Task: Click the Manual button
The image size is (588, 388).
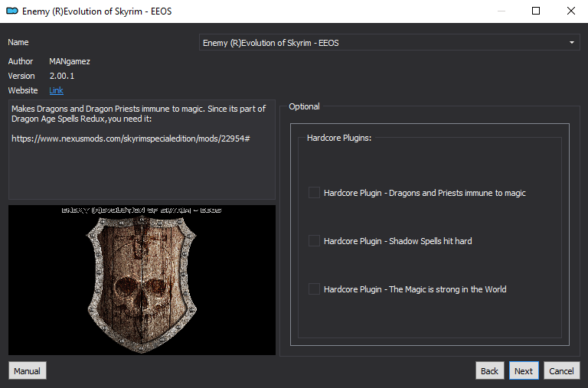Action: click(x=28, y=370)
